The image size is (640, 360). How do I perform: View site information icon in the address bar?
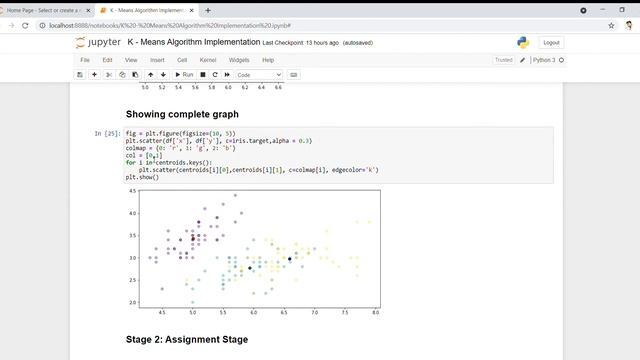coord(42,25)
